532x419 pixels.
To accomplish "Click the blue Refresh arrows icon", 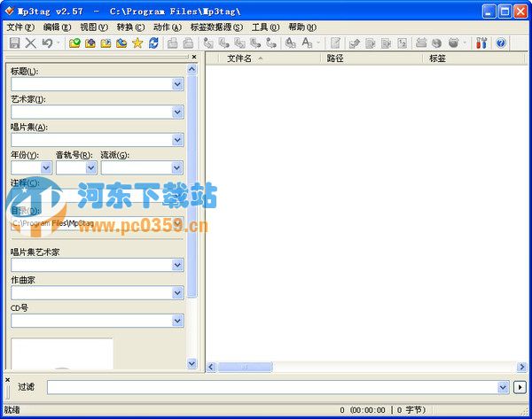I will pos(153,43).
